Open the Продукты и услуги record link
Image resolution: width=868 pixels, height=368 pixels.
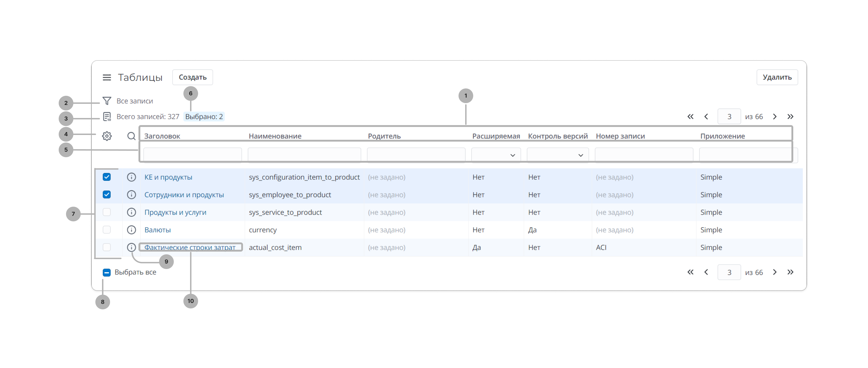point(175,212)
